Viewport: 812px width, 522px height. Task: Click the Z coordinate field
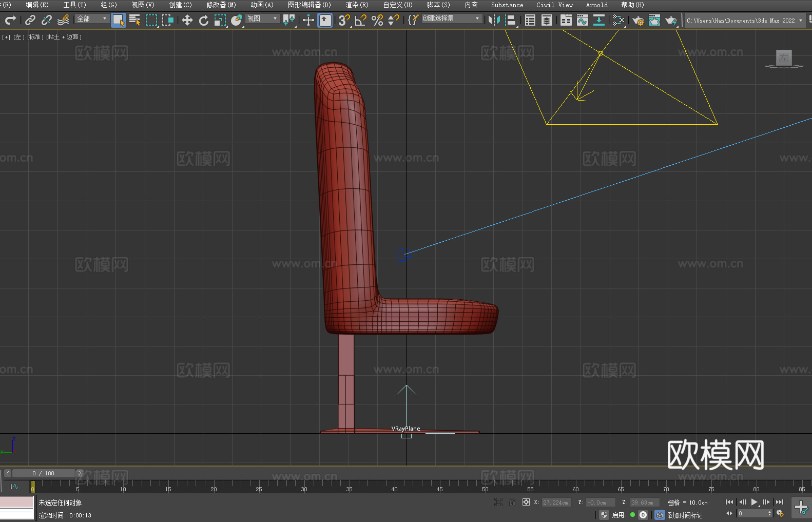645,502
